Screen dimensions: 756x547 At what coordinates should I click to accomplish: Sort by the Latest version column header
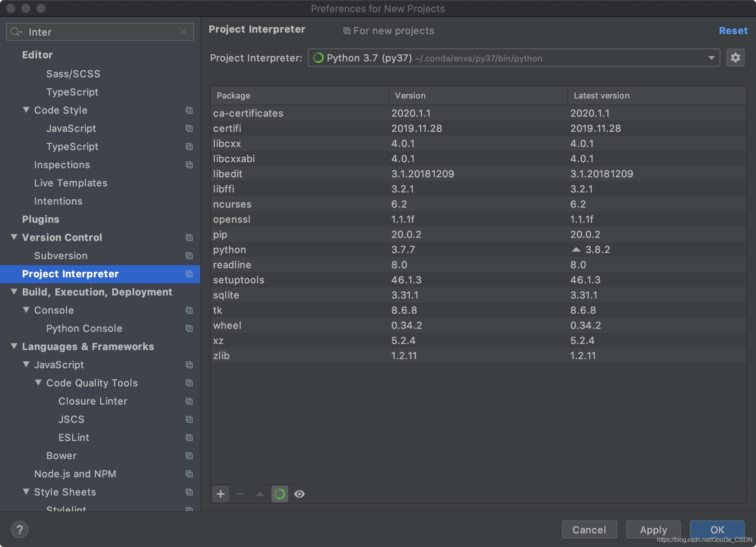tap(657, 95)
